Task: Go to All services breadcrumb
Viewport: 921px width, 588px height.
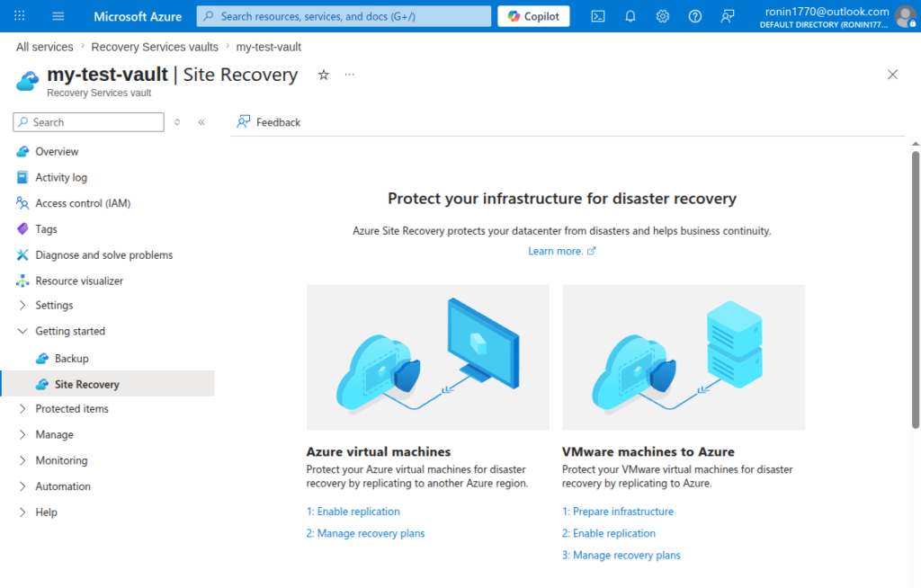Action: point(45,47)
